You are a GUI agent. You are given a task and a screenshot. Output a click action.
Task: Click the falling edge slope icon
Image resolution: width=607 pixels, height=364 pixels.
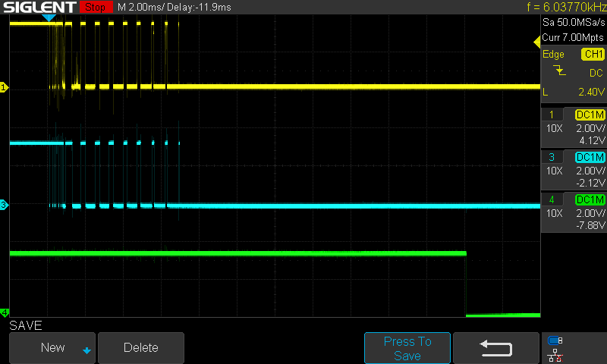[559, 71]
